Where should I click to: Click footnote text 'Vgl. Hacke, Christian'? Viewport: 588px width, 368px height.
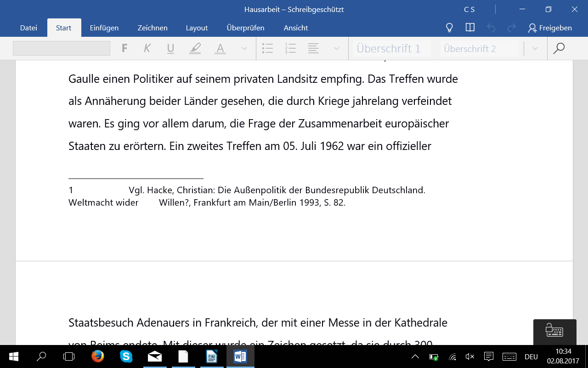coord(171,190)
